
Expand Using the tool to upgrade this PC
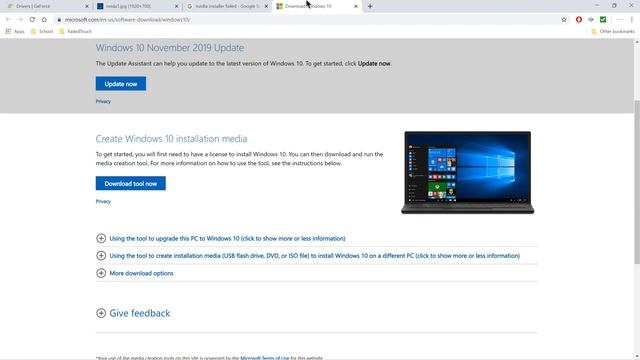coord(221,238)
